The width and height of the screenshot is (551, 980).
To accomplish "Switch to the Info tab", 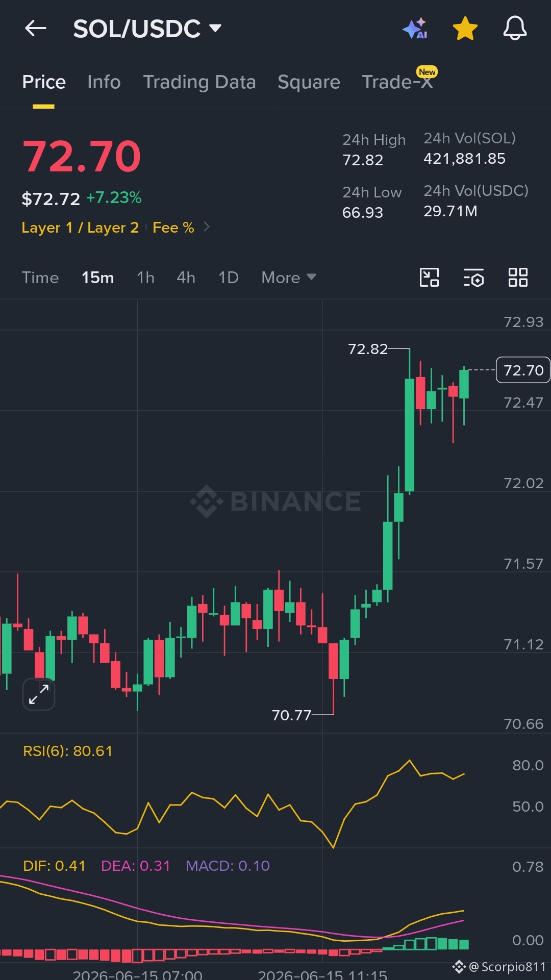I will point(104,82).
